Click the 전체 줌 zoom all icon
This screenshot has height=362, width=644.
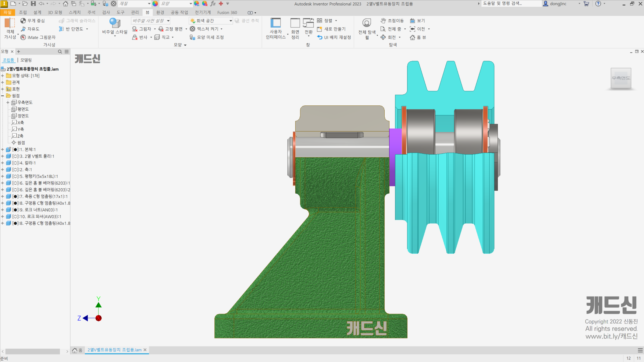(x=383, y=29)
